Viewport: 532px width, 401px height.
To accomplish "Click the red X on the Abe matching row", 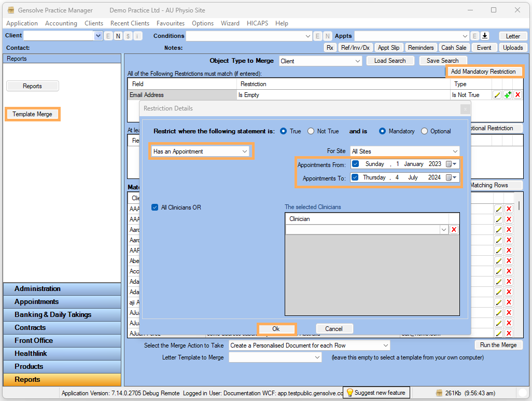I will click(509, 261).
